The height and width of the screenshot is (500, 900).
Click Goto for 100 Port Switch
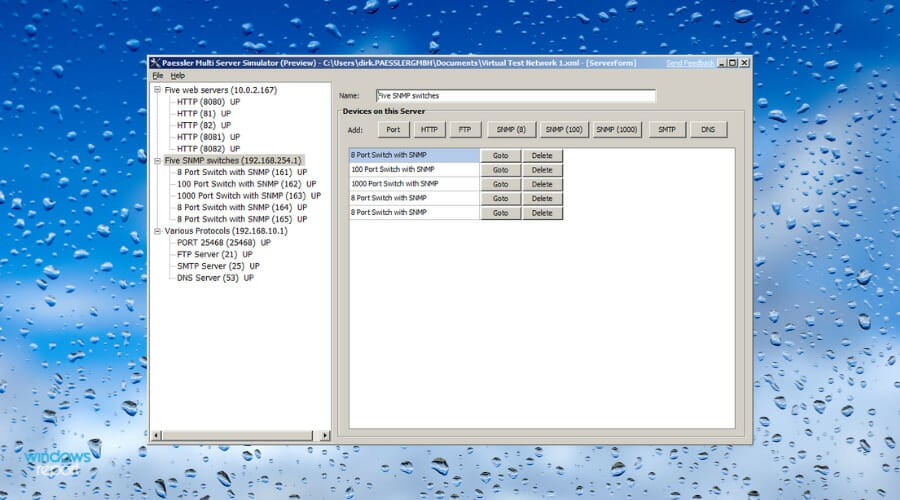pos(501,170)
